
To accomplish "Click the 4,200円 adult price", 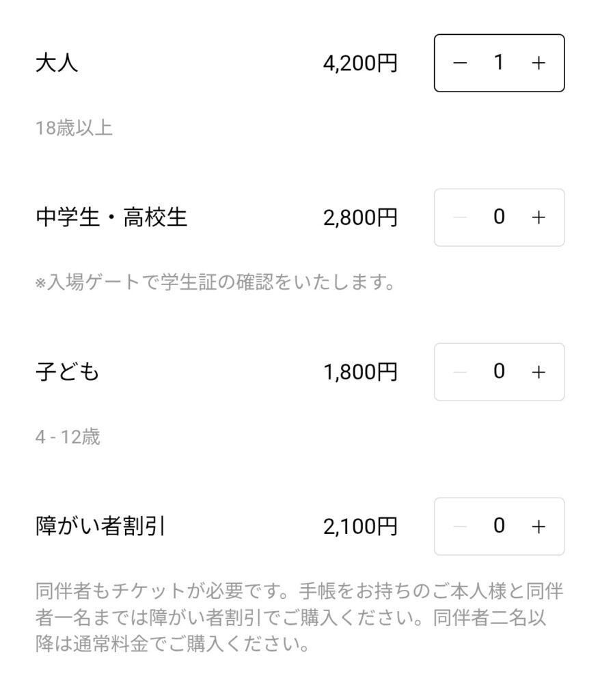I will 360,64.
